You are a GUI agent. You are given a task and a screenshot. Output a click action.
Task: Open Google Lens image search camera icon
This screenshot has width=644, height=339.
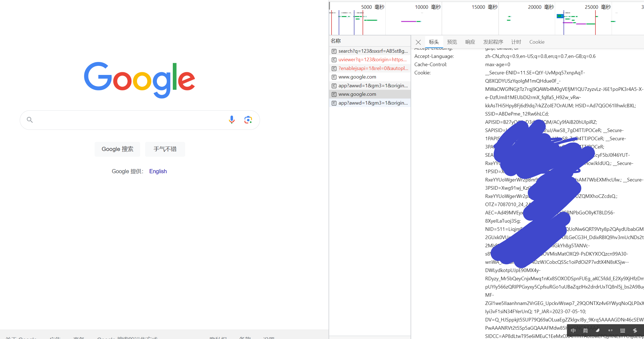(x=248, y=120)
